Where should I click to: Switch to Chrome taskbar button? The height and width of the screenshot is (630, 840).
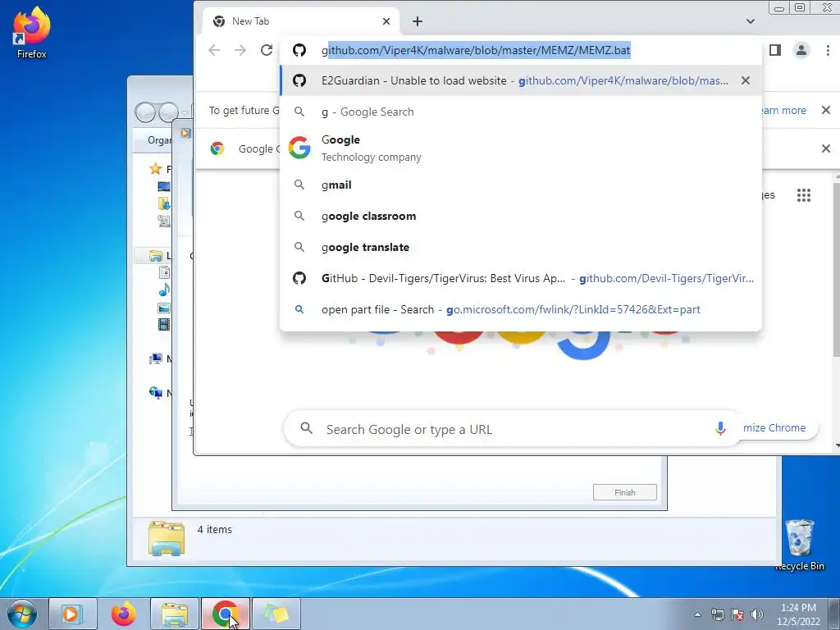click(226, 614)
